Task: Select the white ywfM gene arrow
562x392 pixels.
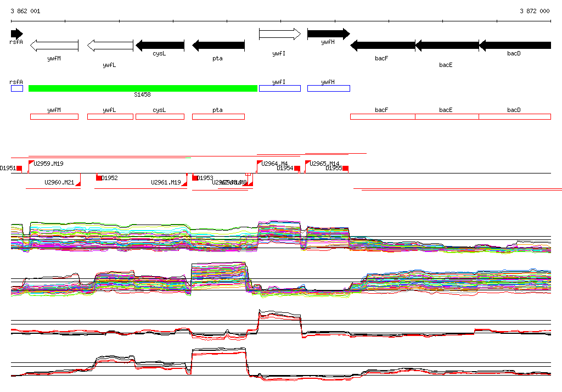Action: (54, 46)
